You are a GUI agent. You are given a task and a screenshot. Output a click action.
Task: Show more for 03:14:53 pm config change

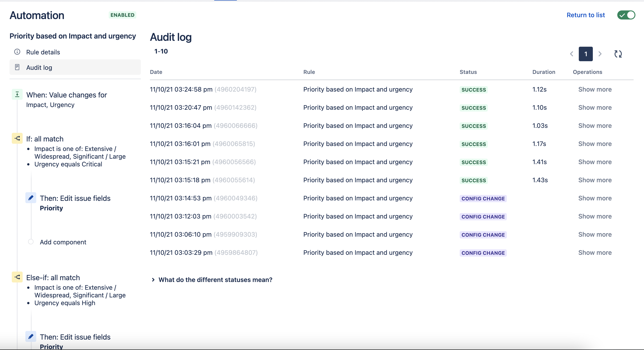(595, 198)
